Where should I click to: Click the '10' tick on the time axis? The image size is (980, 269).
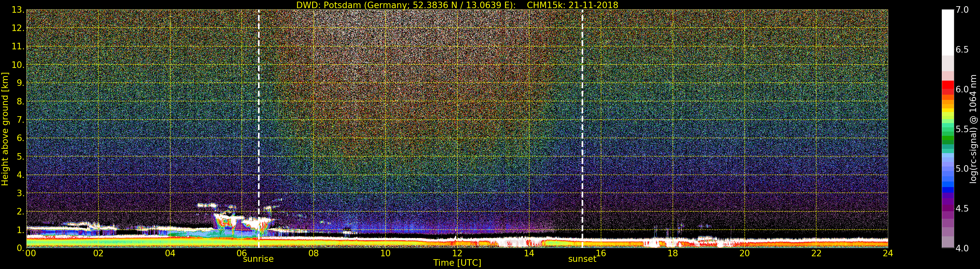tap(385, 253)
